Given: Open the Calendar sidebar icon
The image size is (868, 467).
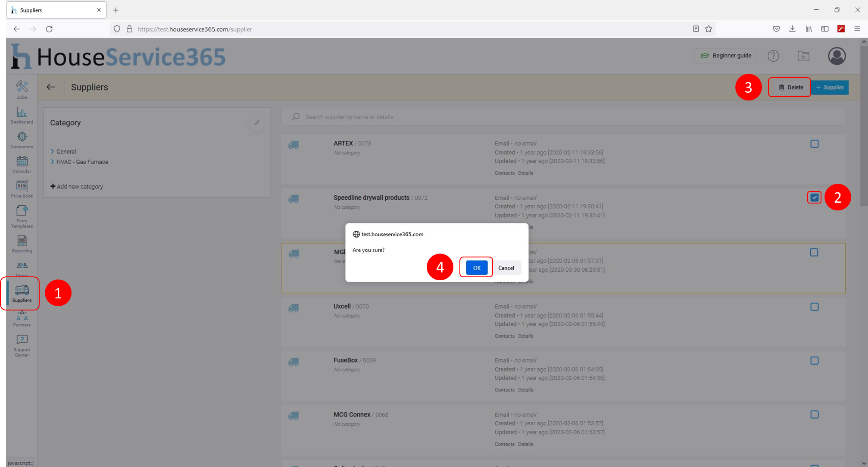Looking at the screenshot, I should pyautogui.click(x=22, y=164).
